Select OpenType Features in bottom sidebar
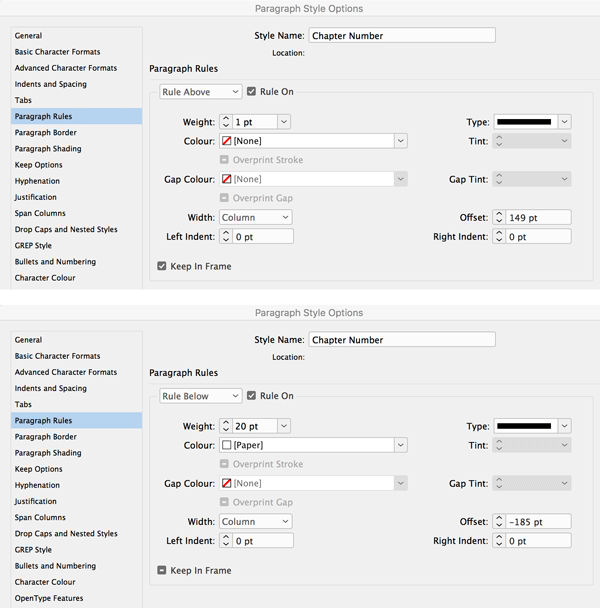 [49, 598]
